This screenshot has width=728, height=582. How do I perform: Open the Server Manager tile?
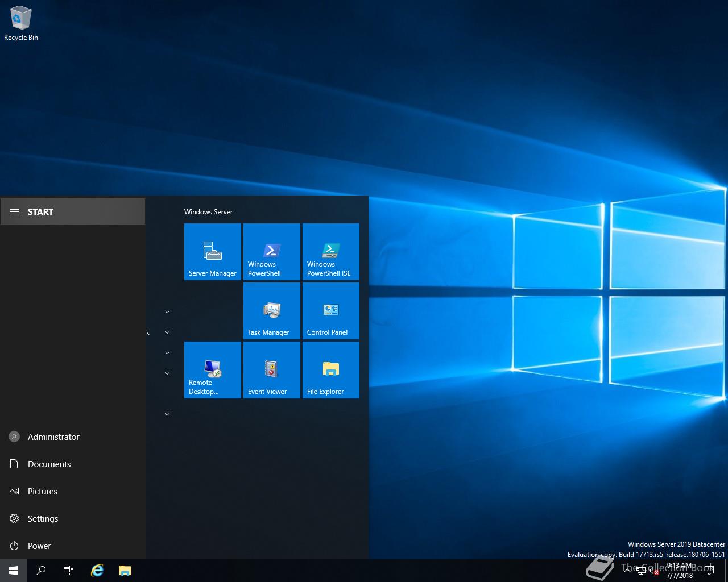213,252
